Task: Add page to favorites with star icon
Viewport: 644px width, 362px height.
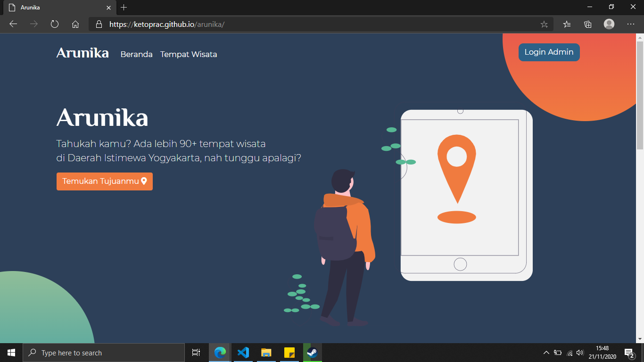Action: [544, 24]
